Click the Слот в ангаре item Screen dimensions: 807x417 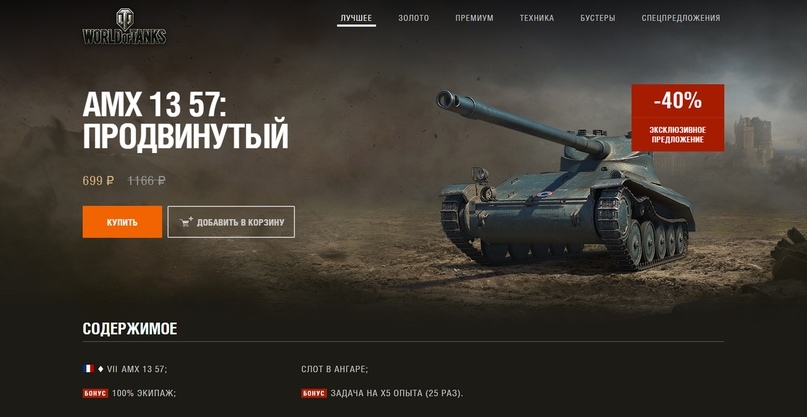335,369
